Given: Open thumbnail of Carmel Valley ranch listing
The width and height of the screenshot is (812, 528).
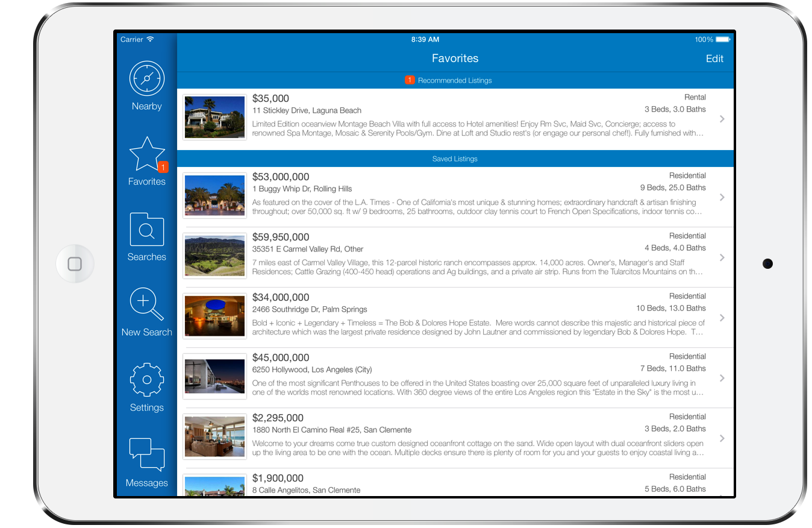Looking at the screenshot, I should tap(214, 256).
